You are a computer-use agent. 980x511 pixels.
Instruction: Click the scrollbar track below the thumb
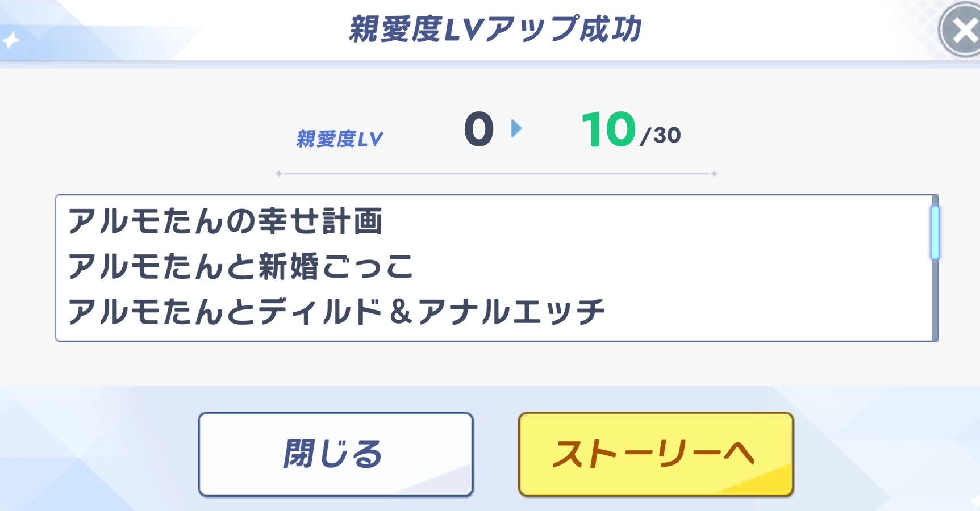(935, 301)
